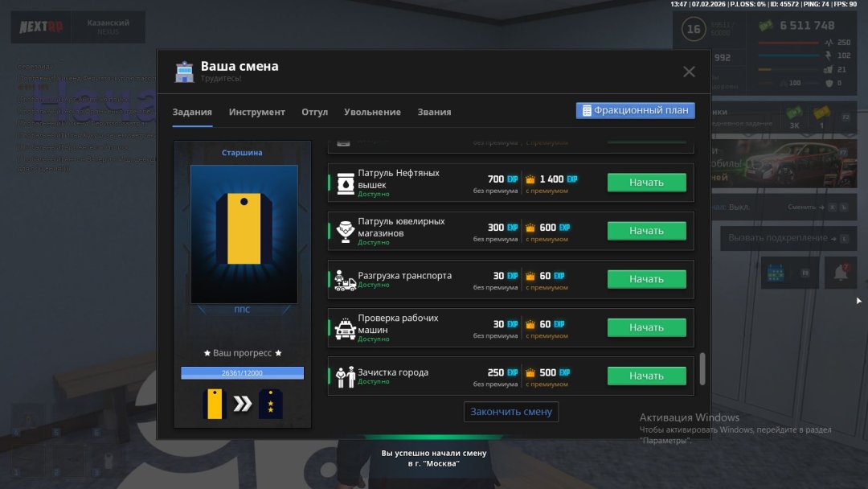
Task: Go to the Увольнение tab
Action: pos(372,112)
